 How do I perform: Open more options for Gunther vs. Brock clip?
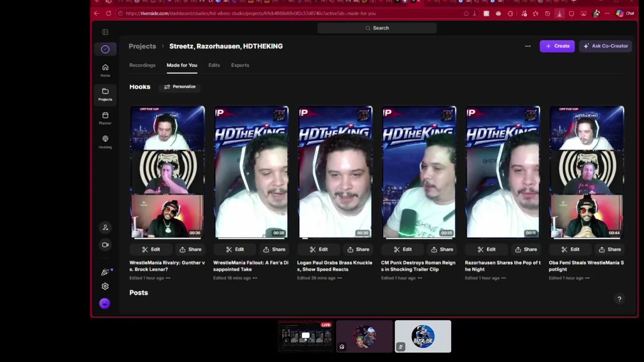click(168, 278)
